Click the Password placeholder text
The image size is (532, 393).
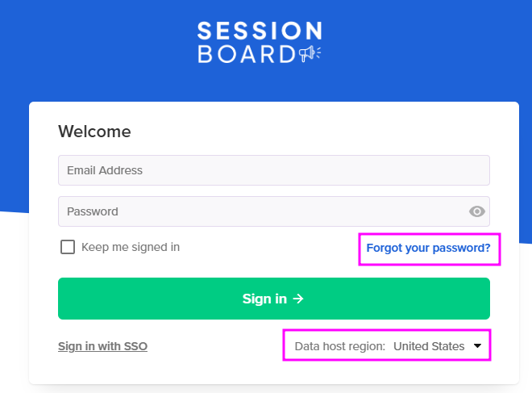pyautogui.click(x=93, y=211)
